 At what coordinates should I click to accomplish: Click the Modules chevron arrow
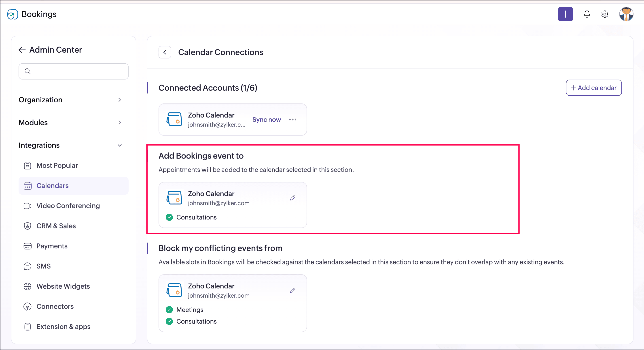[120, 123]
